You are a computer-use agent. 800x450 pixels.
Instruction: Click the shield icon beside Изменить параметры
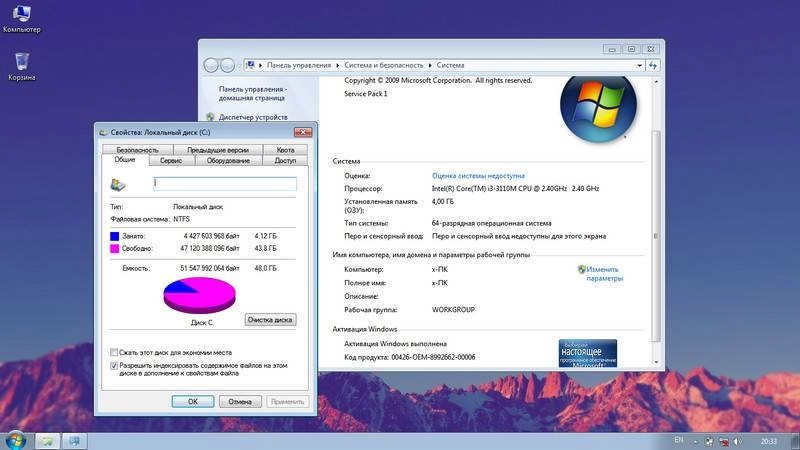582,269
